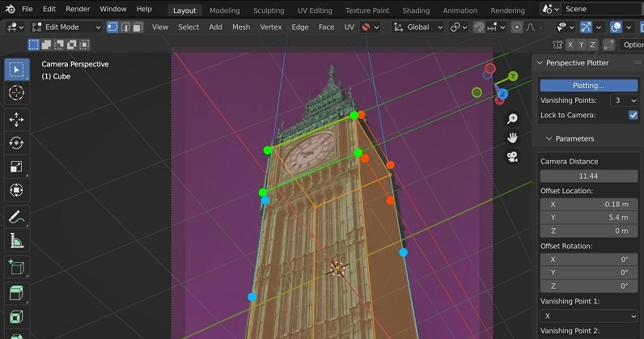Set selection mode to intersect
644x339 pixels.
[x=84, y=44]
